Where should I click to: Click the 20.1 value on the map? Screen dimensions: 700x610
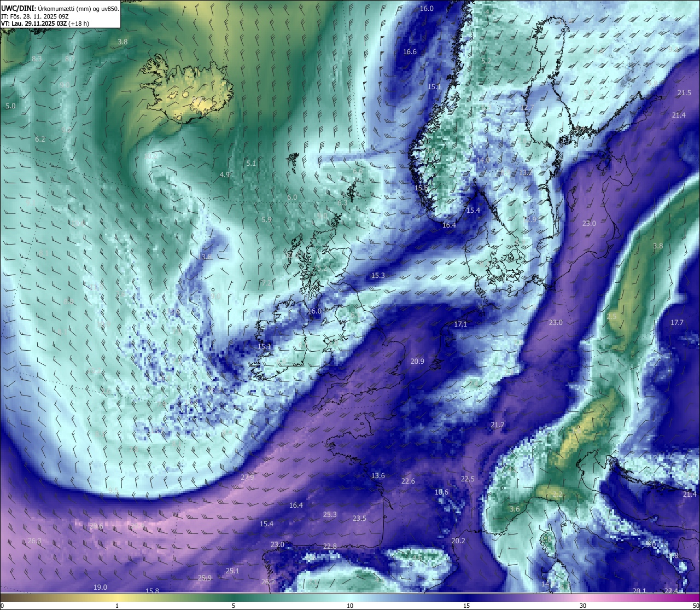tap(639, 591)
